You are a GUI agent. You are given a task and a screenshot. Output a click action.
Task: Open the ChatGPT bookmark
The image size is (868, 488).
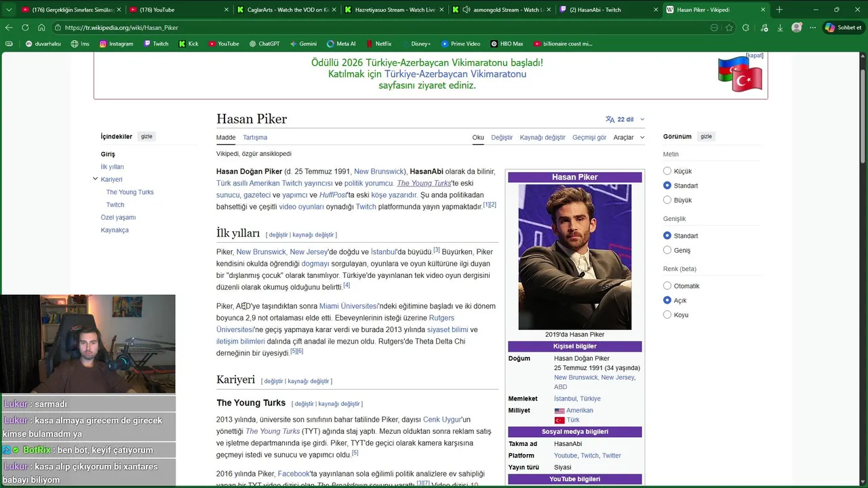264,43
